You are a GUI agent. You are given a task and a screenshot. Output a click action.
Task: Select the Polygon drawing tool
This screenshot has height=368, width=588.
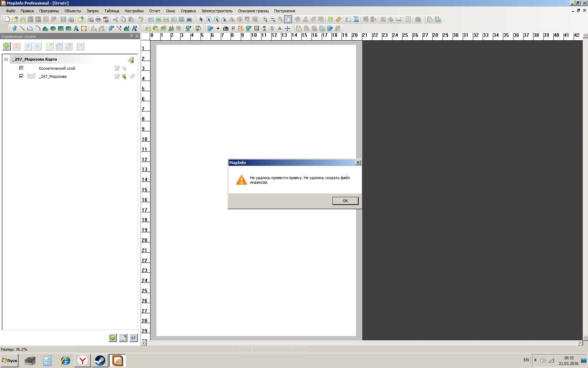[x=45, y=28]
